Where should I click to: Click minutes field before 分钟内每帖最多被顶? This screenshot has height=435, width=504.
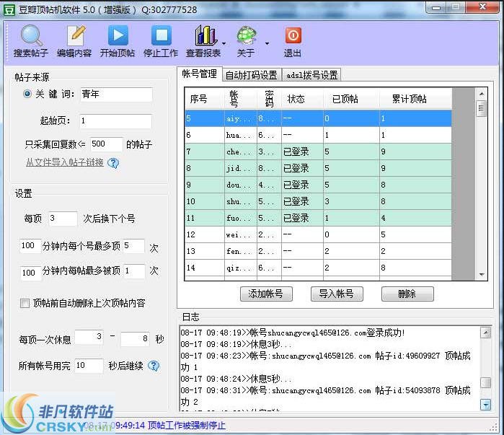coord(30,273)
